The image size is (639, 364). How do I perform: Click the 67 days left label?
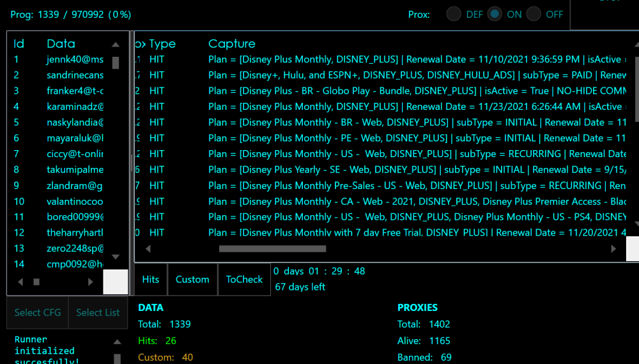point(300,287)
